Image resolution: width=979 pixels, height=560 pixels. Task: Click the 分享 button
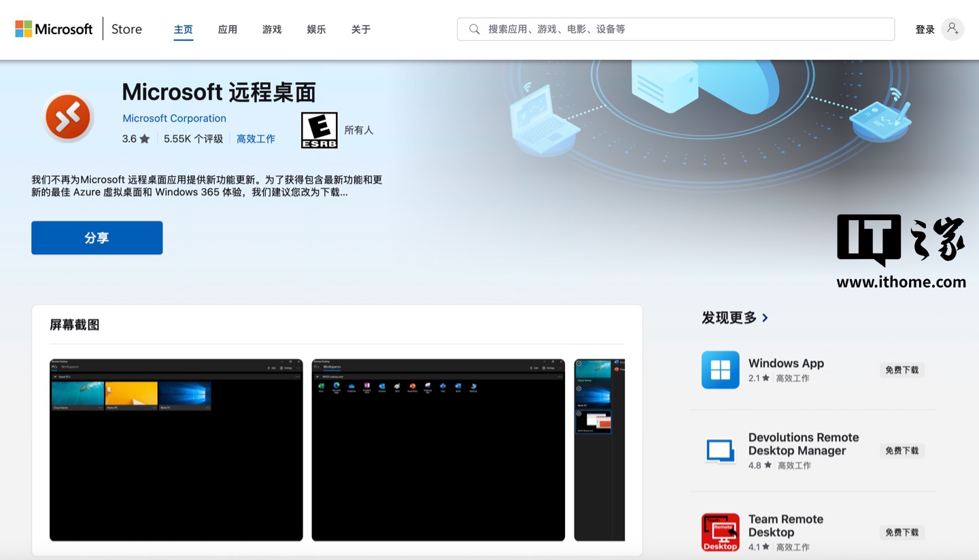97,238
